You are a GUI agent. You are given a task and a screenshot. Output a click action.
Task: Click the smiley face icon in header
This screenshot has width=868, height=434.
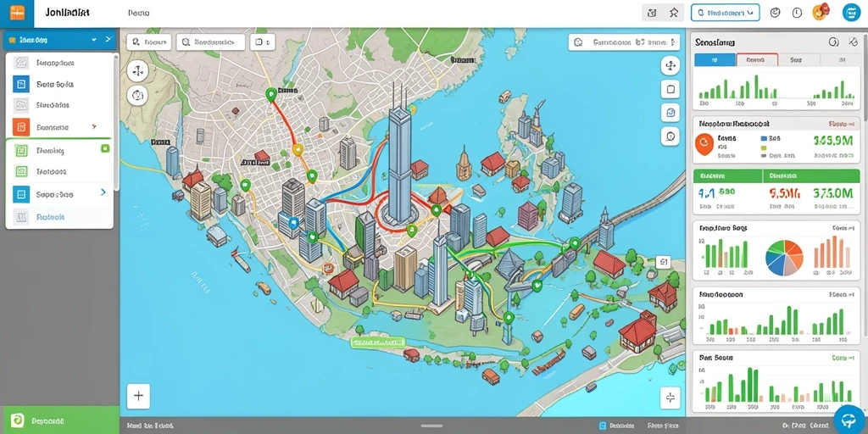(775, 13)
